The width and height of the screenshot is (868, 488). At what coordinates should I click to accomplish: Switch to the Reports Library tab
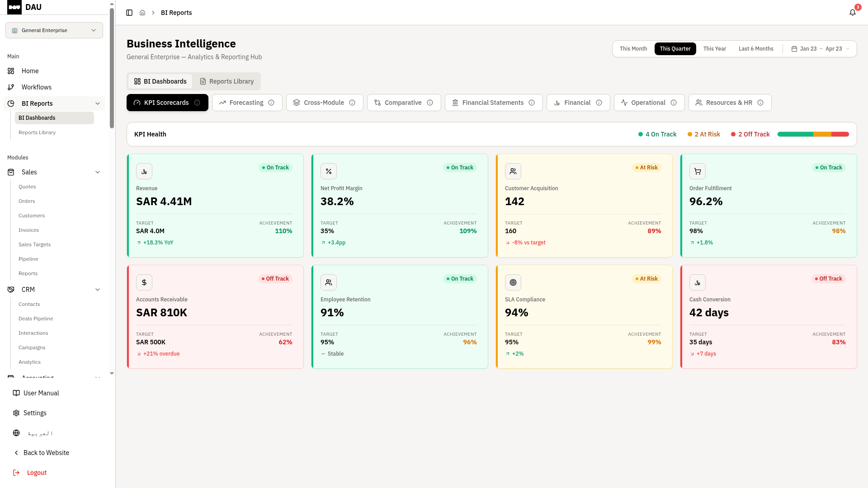coord(227,81)
